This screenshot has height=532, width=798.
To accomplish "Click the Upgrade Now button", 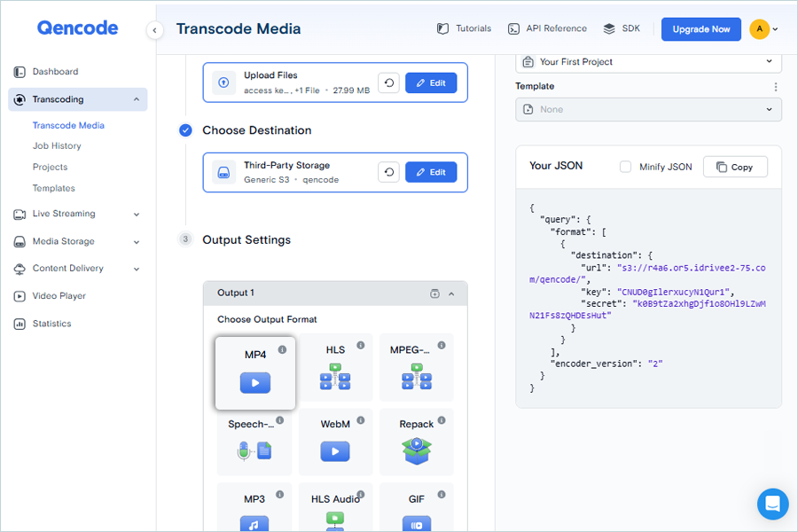I will pos(700,29).
